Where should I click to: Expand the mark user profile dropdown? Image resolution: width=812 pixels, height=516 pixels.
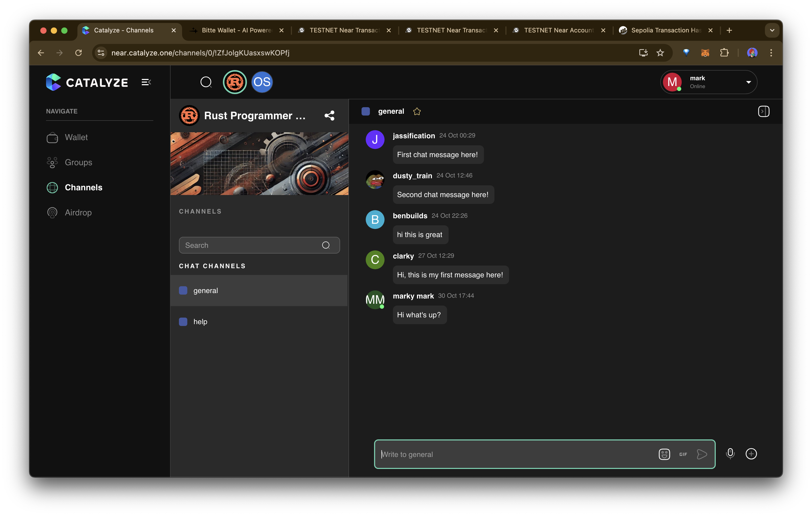point(748,82)
